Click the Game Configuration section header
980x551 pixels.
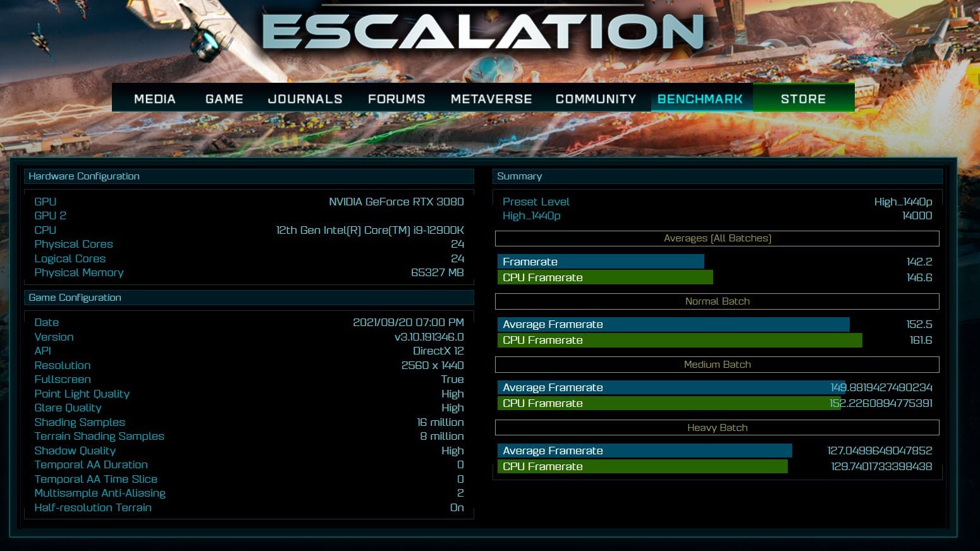coord(248,298)
